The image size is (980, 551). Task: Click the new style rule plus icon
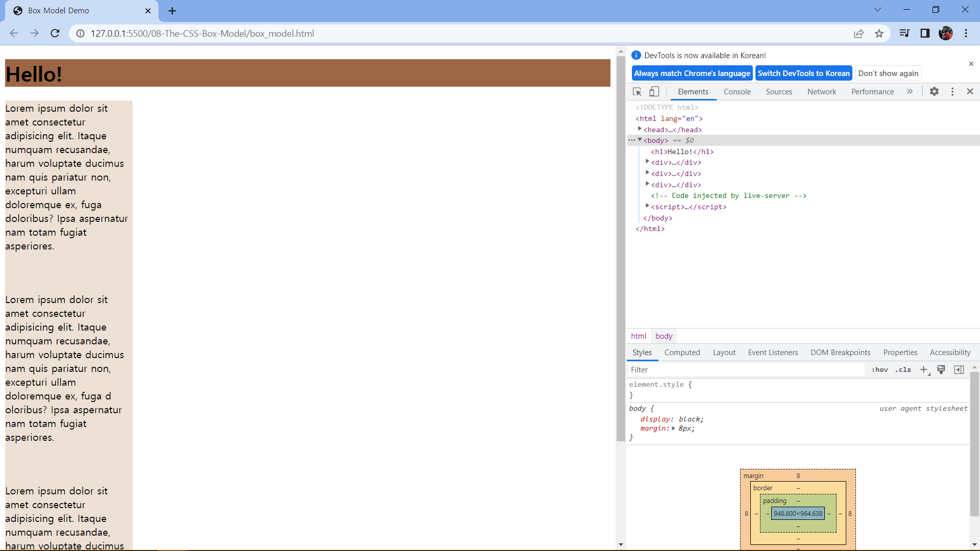pos(923,370)
